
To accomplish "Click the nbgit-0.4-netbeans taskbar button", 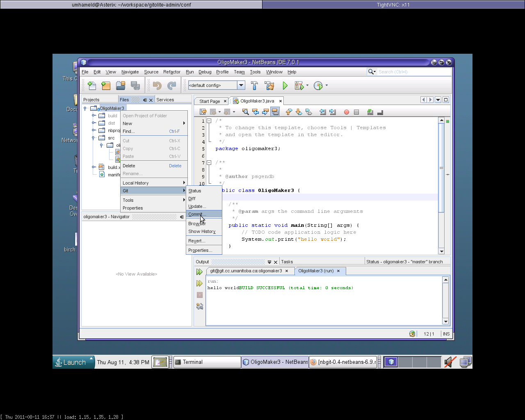I will point(342,362).
